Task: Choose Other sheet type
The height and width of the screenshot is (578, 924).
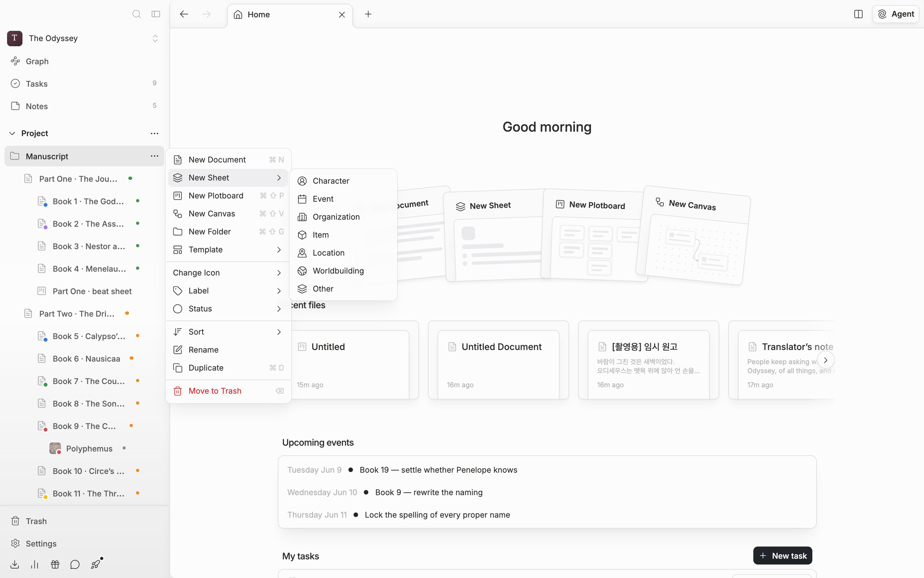Action: pyautogui.click(x=343, y=289)
